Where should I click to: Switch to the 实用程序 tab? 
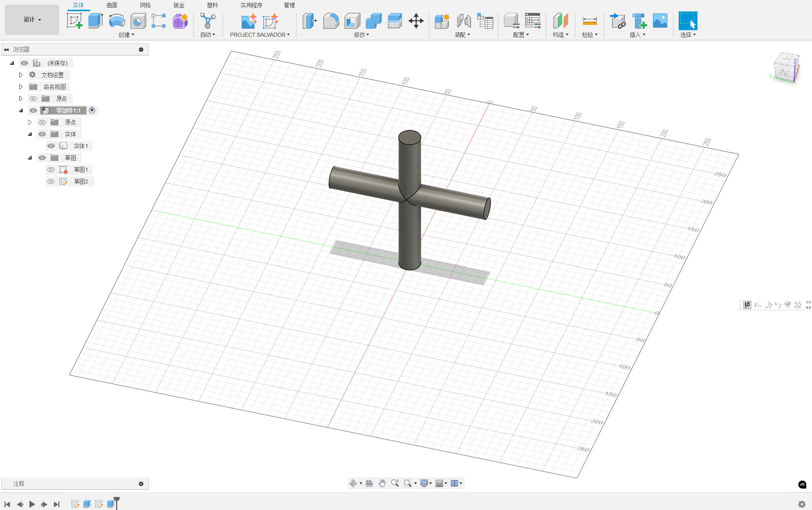click(251, 5)
